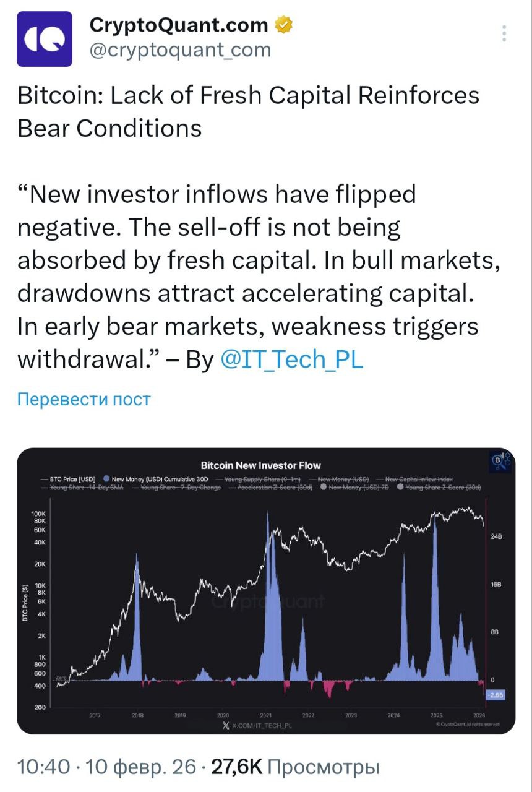Open the three-dot post options menu
Image resolution: width=532 pixels, height=792 pixels.
click(x=505, y=33)
